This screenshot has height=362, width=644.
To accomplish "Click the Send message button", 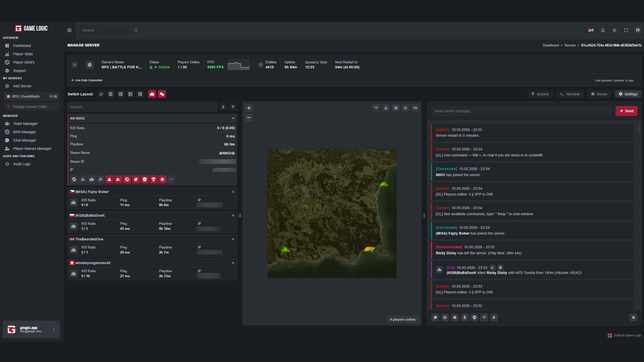I will coord(626,111).
